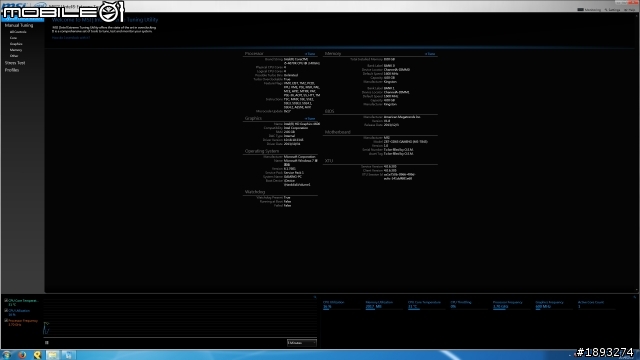Image resolution: width=640 pixels, height=360 pixels.
Task: Toggle the CPU Utilization graph checkbox
Action: tap(6, 311)
